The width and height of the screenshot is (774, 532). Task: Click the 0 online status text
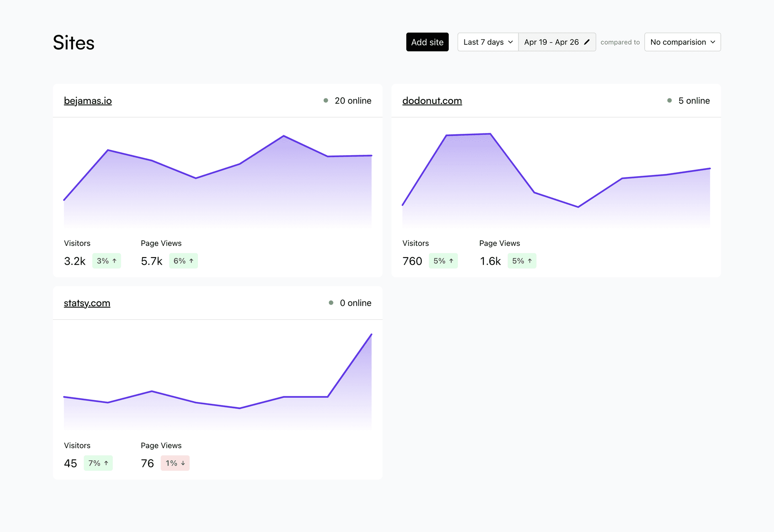tap(356, 303)
